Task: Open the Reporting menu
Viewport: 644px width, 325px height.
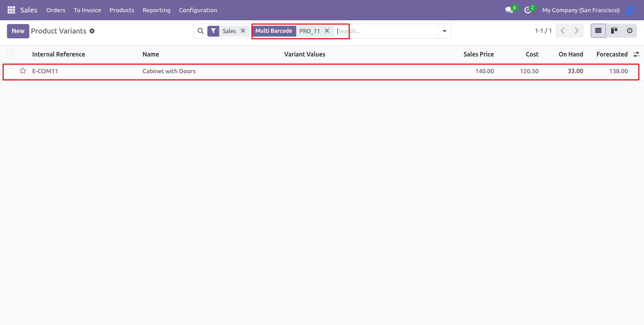Action: (x=156, y=10)
